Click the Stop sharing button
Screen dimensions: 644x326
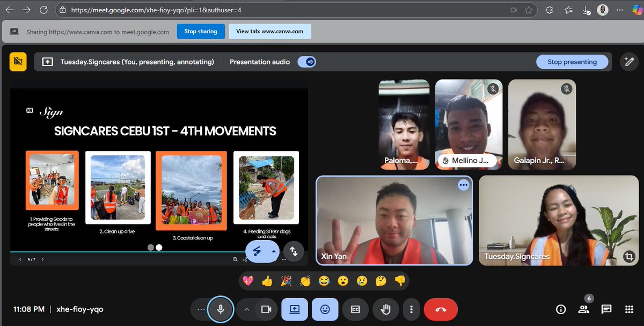coord(200,31)
